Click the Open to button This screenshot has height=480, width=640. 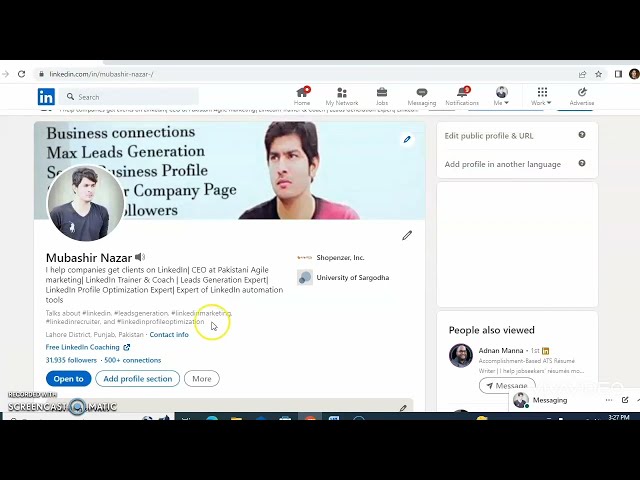click(69, 379)
